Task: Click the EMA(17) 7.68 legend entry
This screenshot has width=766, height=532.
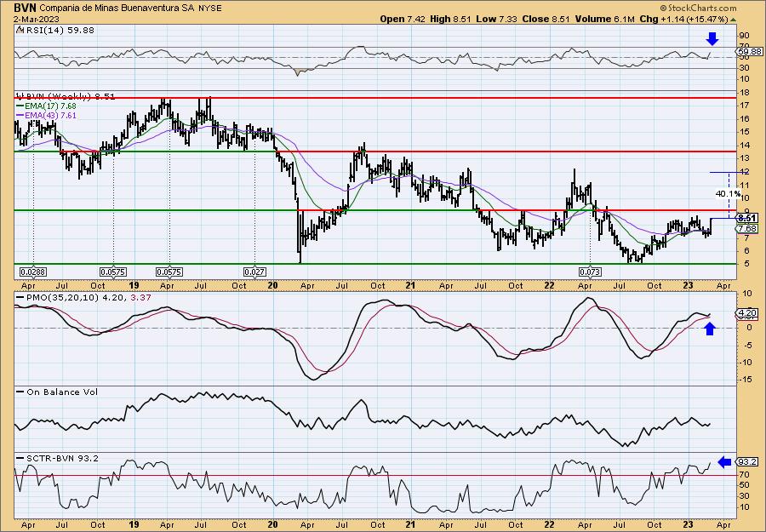Action: [47, 106]
